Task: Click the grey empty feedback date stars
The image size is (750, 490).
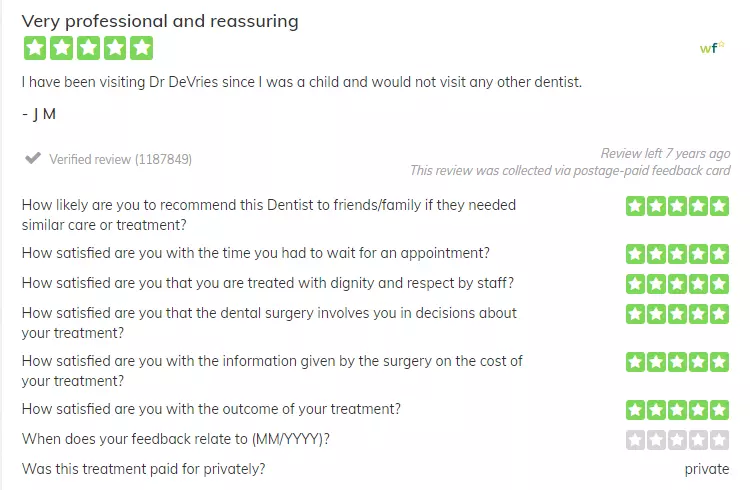Action: [677, 440]
